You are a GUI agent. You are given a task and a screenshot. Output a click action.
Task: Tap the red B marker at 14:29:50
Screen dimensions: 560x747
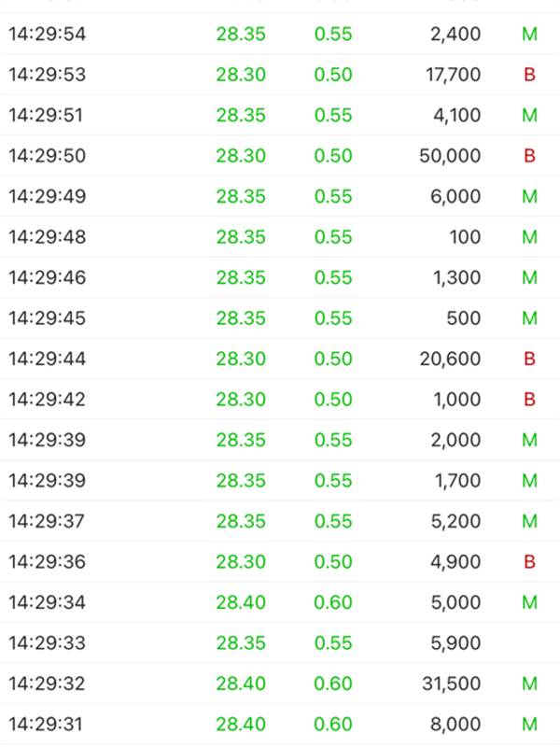[x=529, y=156]
